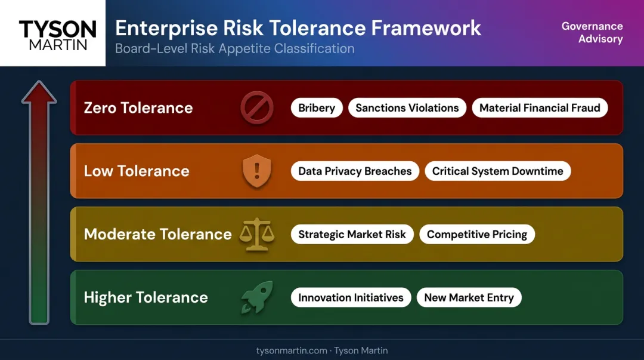
Task: Click the Board-Level Risk Appetite Classification subtitle
Action: point(235,48)
